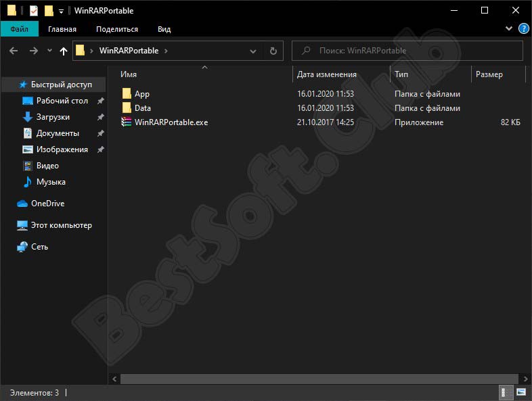Open OneDrive in navigation pane
Screen dimensions: 532x401
pyautogui.click(x=47, y=204)
